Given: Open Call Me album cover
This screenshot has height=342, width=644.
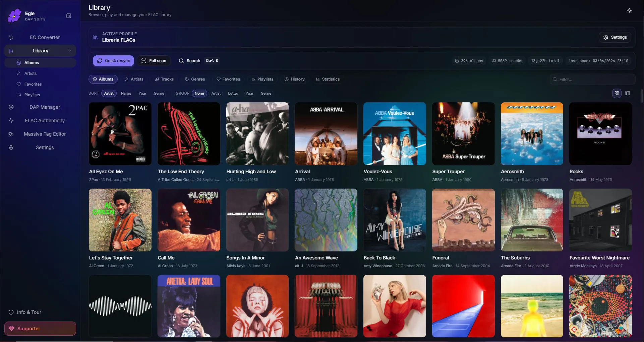Looking at the screenshot, I should (189, 220).
